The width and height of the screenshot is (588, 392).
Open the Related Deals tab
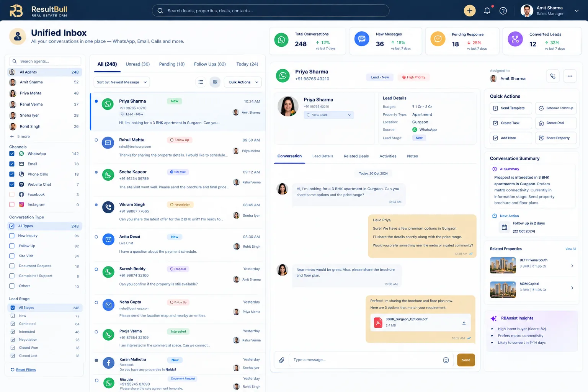[356, 156]
